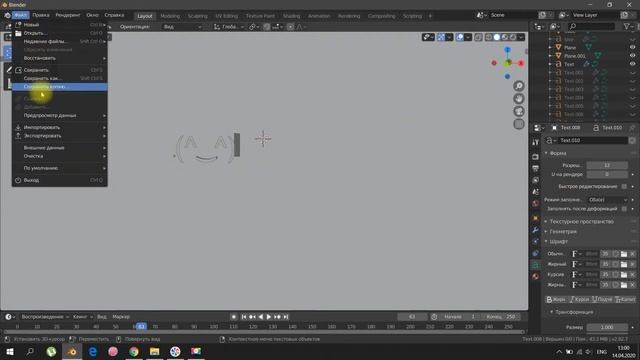Click the outliner filter funnel icon

[627, 27]
